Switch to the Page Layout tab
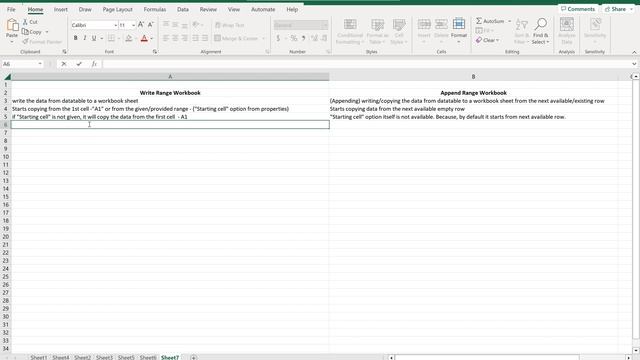 [118, 9]
